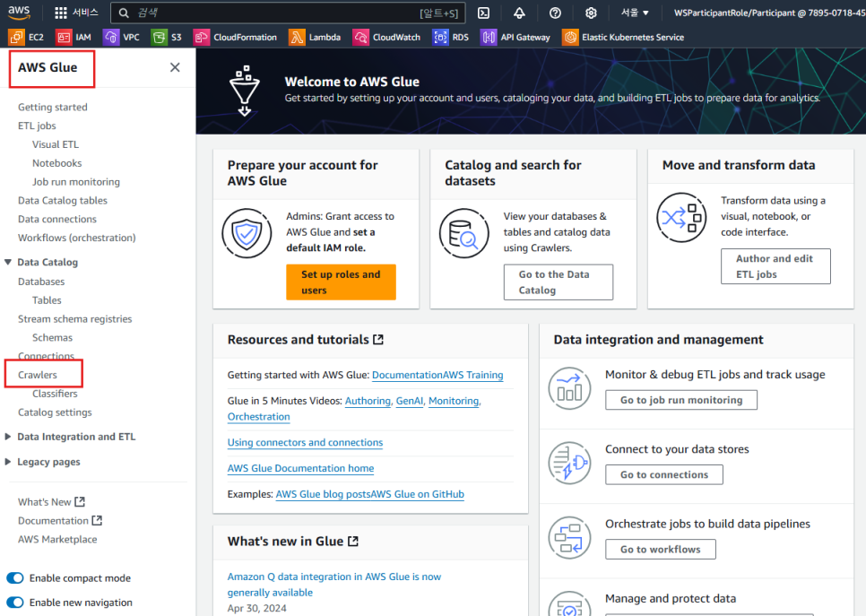The image size is (866, 616).
Task: Open the 서울 region dropdown
Action: coord(635,13)
